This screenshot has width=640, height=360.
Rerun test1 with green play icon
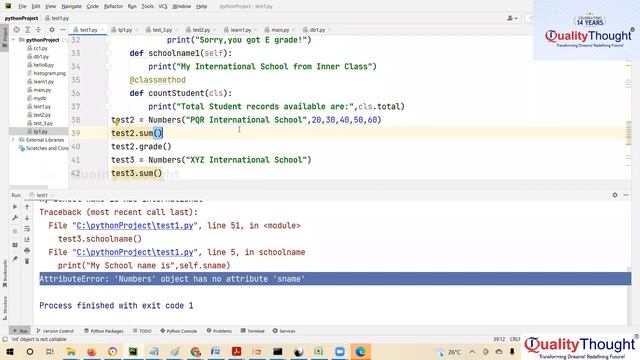point(15,207)
